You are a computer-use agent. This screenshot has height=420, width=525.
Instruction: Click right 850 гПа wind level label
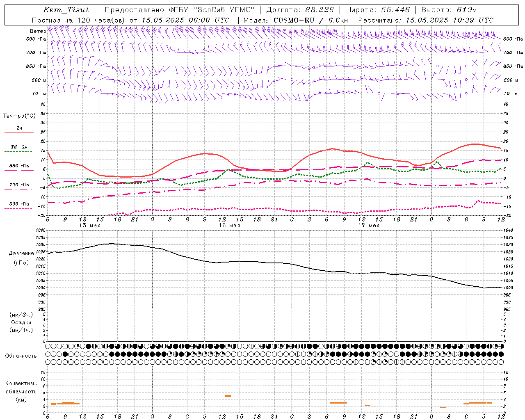click(x=513, y=66)
